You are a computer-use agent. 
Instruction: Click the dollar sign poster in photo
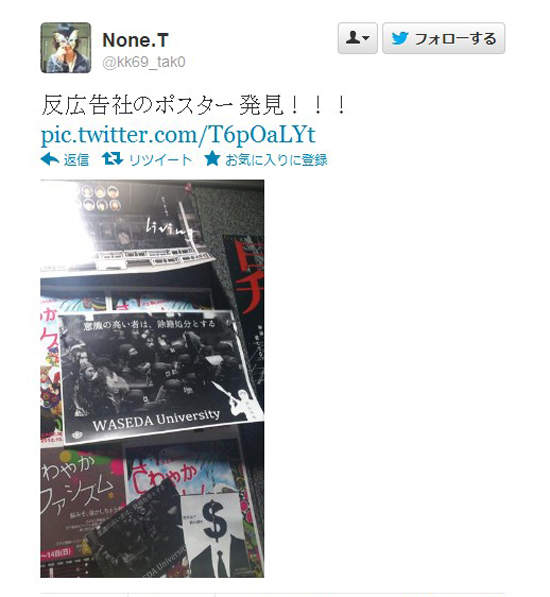(215, 535)
